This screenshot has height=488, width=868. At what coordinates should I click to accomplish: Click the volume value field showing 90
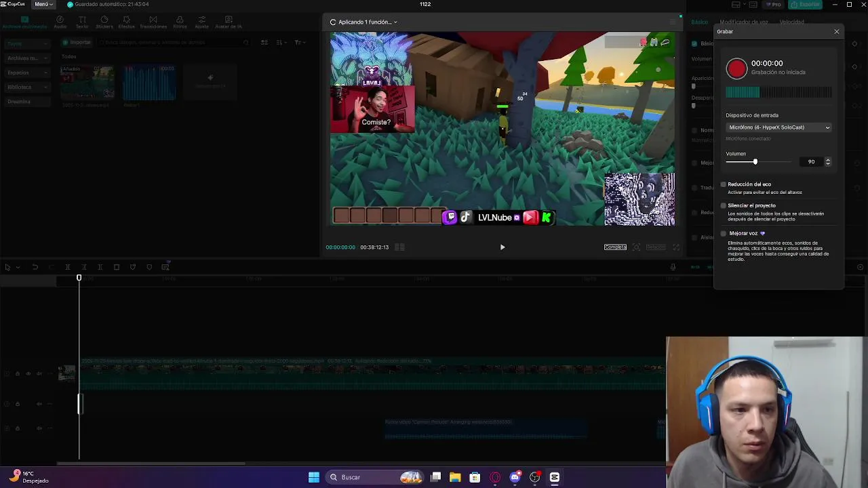[x=811, y=162]
